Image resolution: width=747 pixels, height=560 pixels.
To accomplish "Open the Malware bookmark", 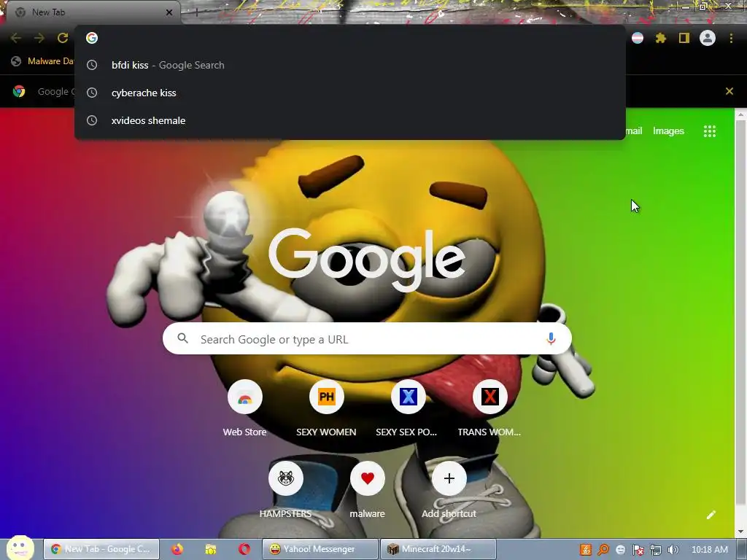I will pyautogui.click(x=43, y=61).
